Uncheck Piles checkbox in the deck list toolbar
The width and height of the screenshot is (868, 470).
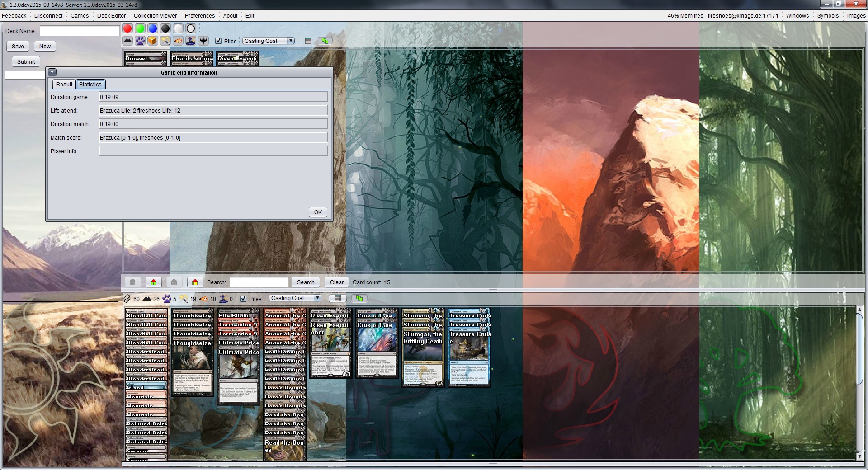click(x=243, y=299)
